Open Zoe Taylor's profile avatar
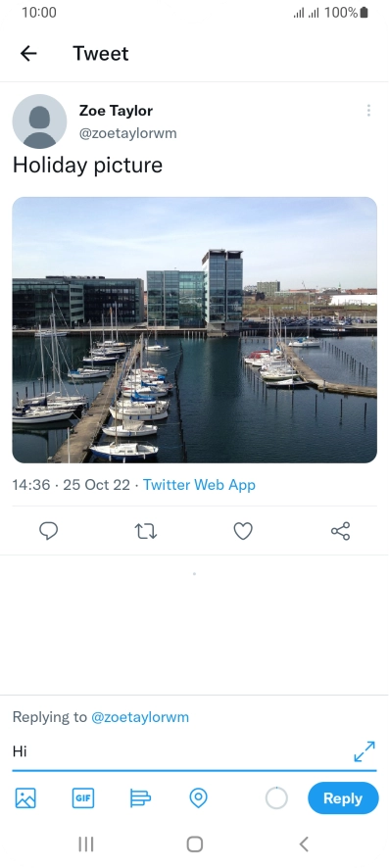 click(x=39, y=121)
